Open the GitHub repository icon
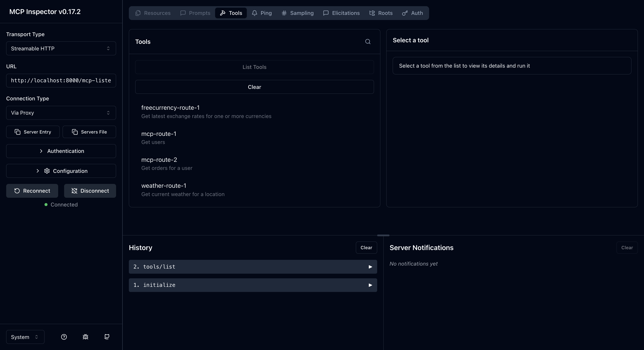644x350 pixels. tap(107, 337)
